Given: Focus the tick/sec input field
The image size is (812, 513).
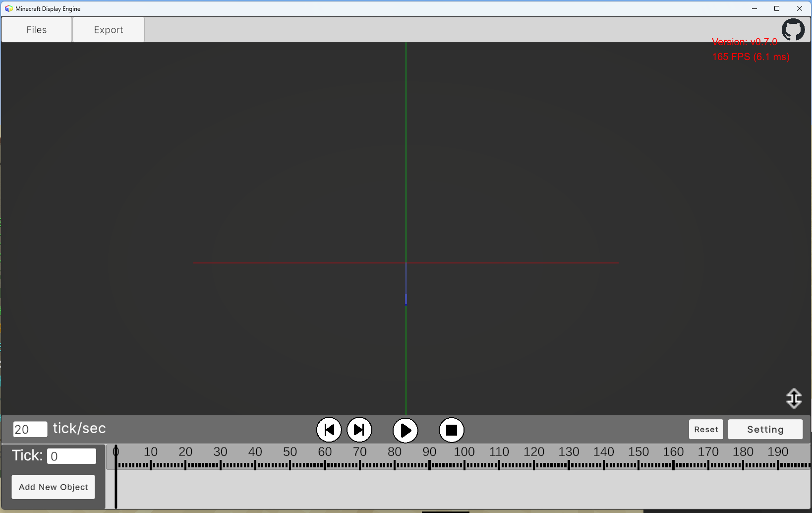Looking at the screenshot, I should [x=30, y=429].
